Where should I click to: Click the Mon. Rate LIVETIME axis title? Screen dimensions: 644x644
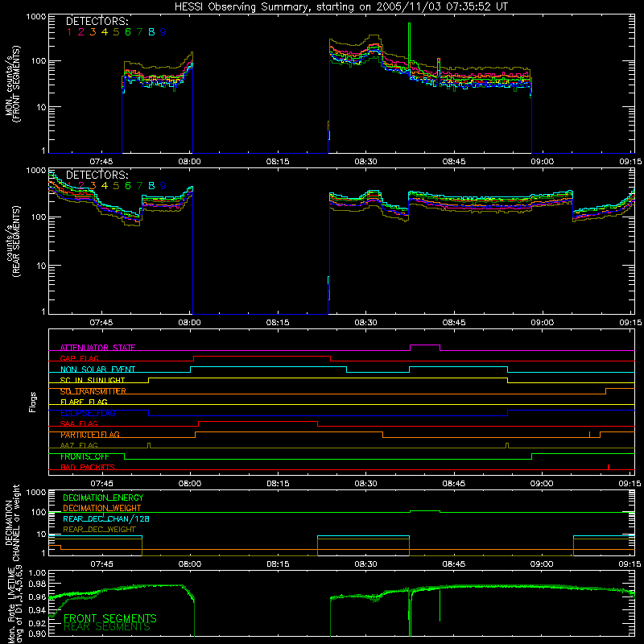[x=15, y=604]
